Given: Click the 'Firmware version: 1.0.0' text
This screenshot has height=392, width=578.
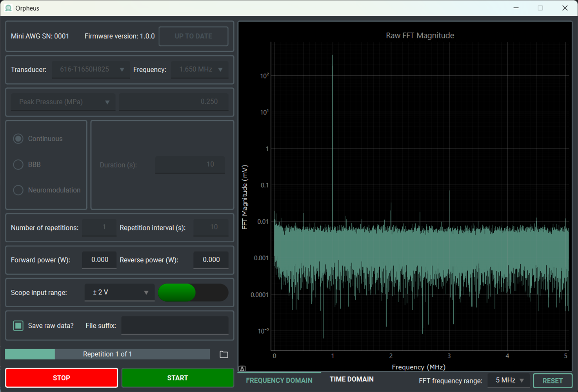Looking at the screenshot, I should (120, 36).
